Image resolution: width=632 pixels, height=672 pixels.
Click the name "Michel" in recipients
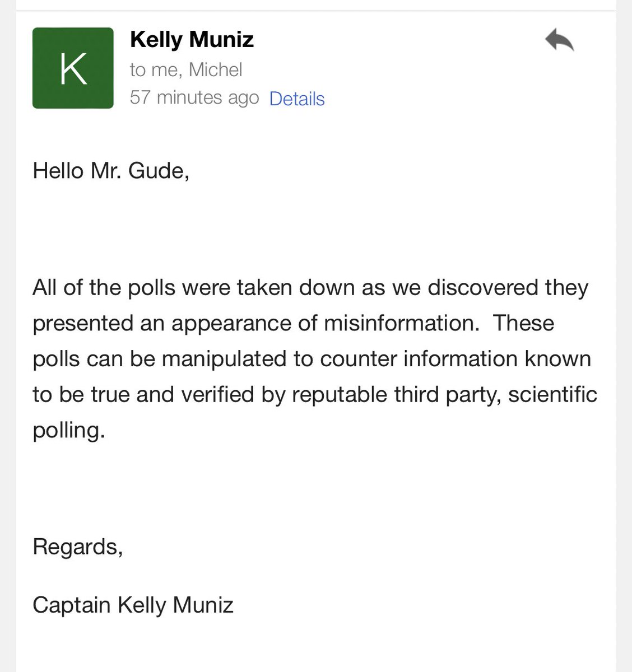pyautogui.click(x=216, y=69)
